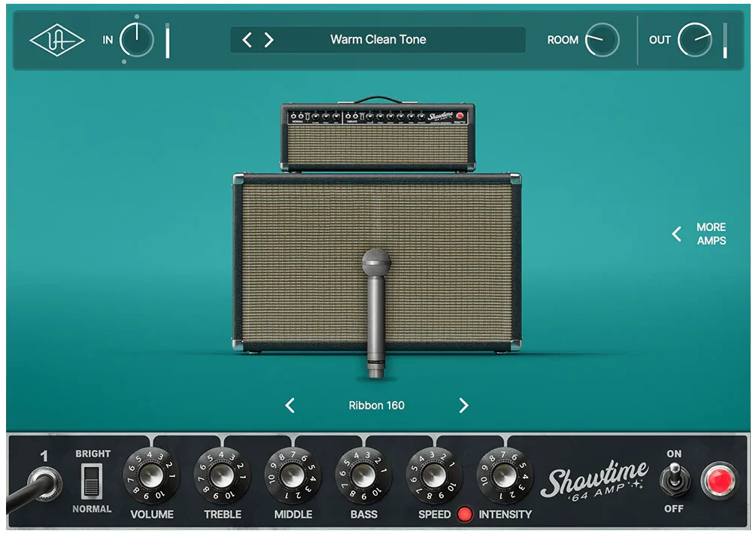Select the next microphone after Ribbon 160
Viewport: 756px width, 534px height.
[463, 405]
